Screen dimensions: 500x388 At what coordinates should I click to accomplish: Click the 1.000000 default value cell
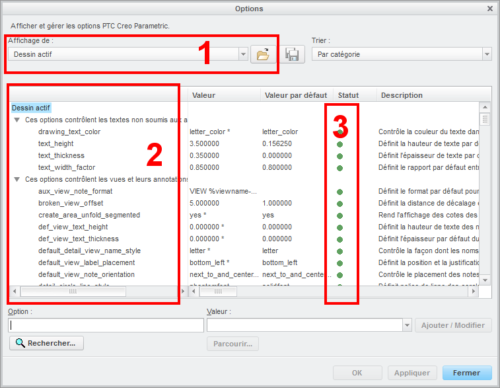[x=277, y=203]
